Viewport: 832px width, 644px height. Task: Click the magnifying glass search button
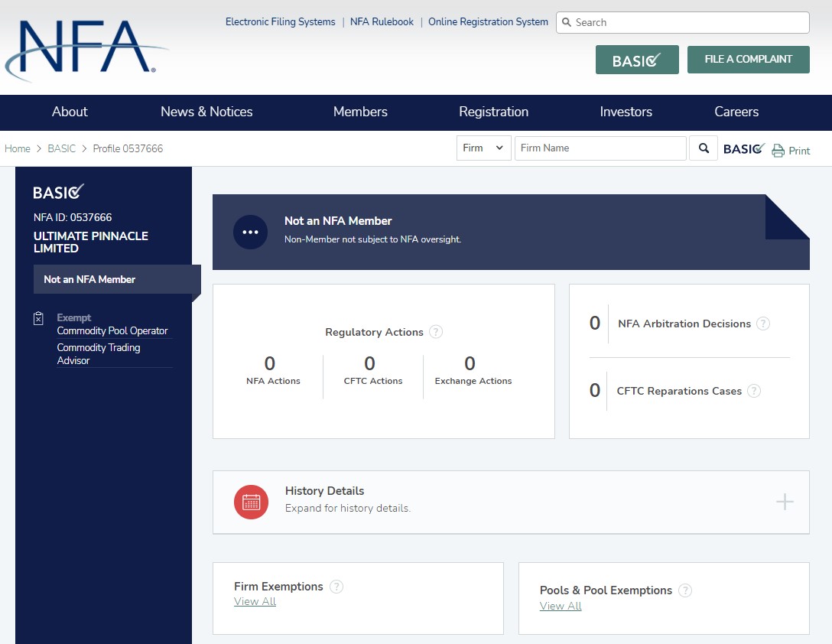(x=704, y=148)
